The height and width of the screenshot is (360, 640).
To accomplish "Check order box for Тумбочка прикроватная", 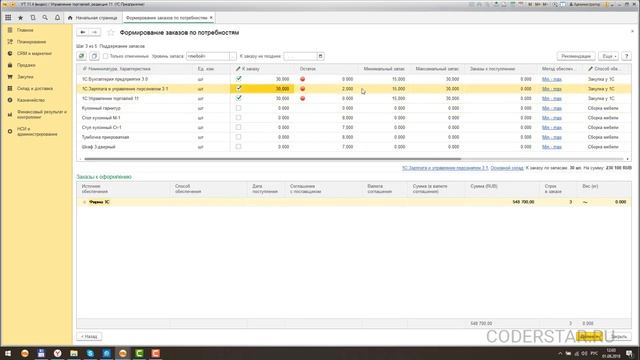I will tap(239, 137).
